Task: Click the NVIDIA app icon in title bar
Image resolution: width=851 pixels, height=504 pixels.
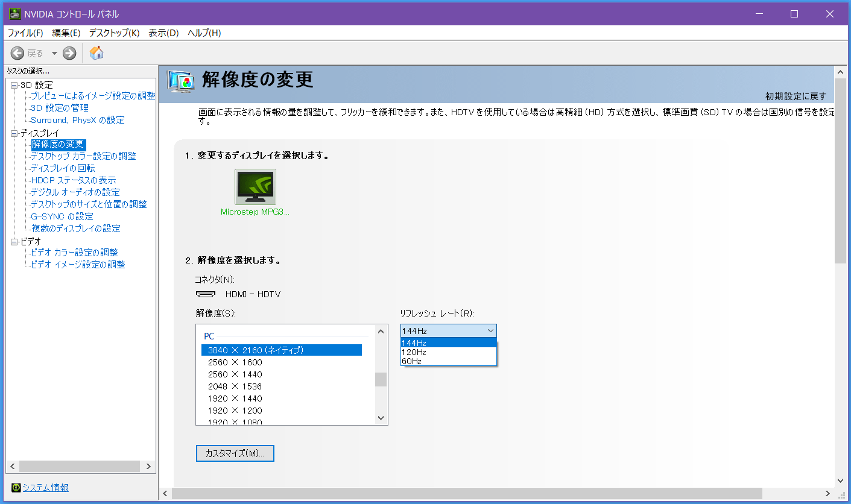Action: point(15,14)
